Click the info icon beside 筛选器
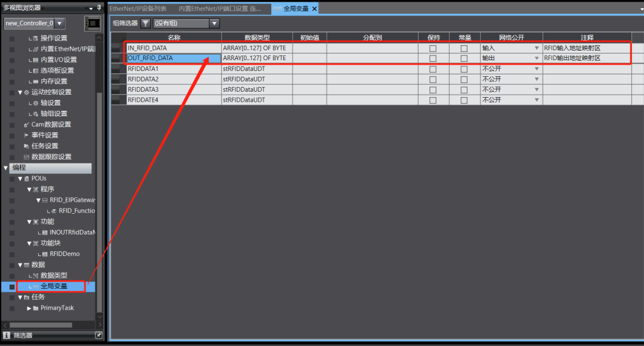Screen dimensions: 644x346 click(7, 335)
